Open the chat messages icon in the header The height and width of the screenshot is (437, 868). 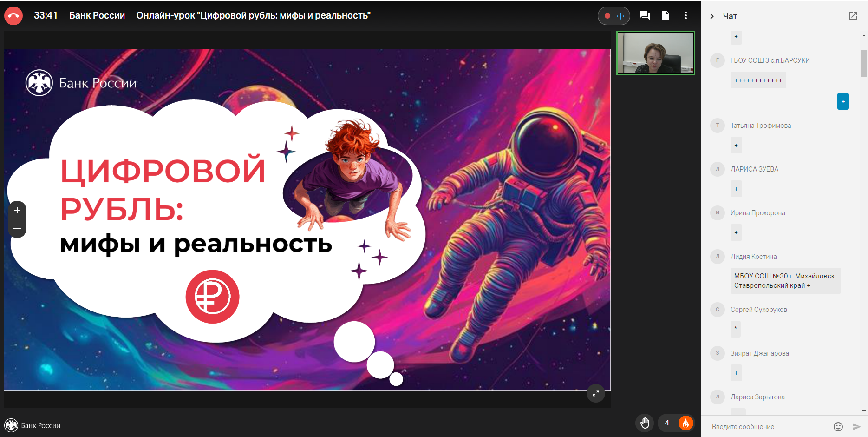click(x=645, y=15)
